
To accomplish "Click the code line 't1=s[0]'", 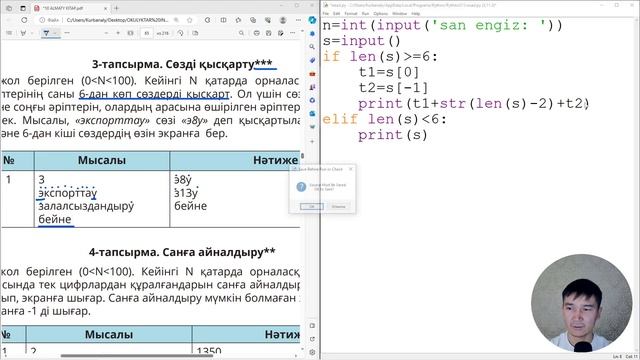I will pos(389,72).
